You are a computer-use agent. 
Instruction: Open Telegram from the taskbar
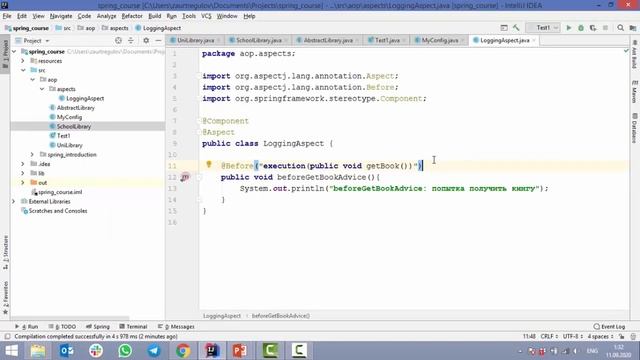pos(154,351)
